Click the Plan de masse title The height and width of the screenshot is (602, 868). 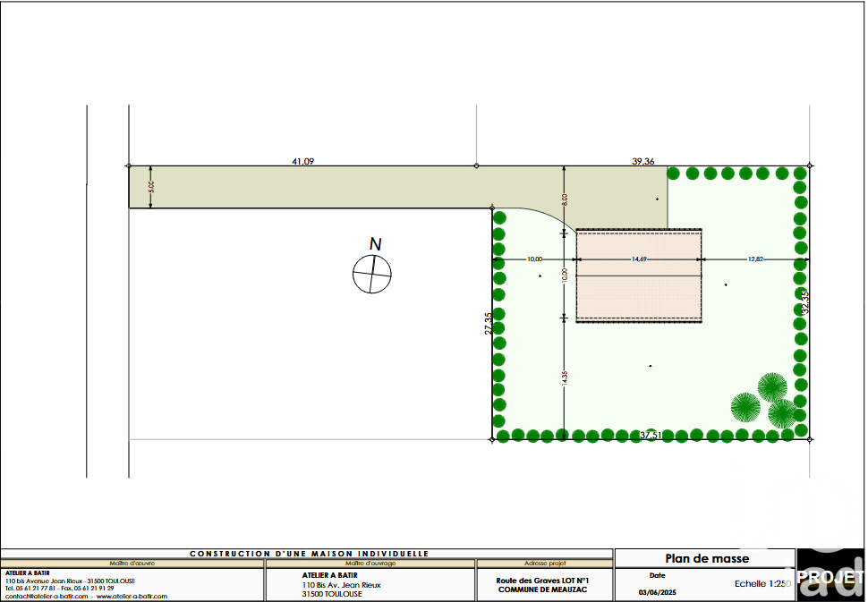707,558
